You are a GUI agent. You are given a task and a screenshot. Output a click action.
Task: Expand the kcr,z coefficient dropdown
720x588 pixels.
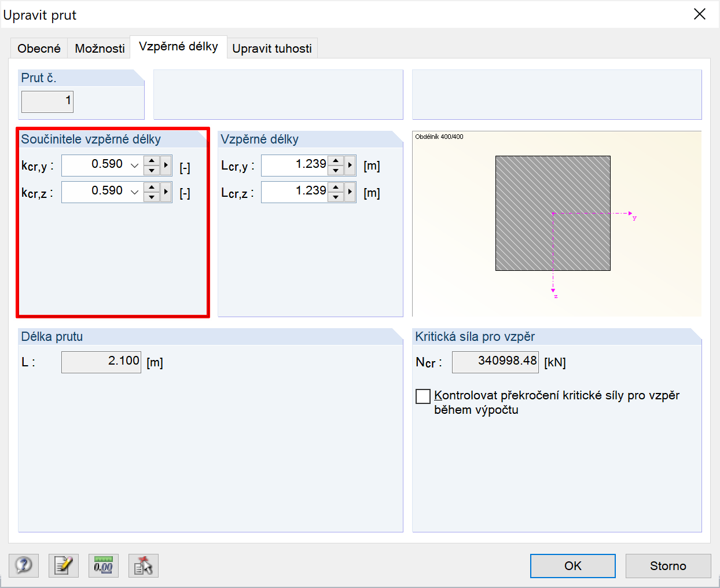[134, 192]
